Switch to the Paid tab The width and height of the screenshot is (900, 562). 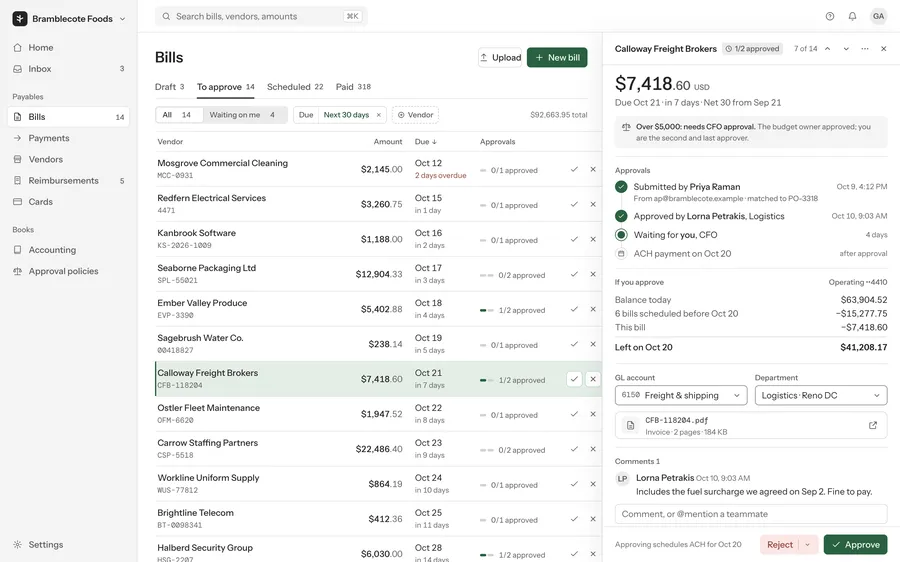pos(353,87)
